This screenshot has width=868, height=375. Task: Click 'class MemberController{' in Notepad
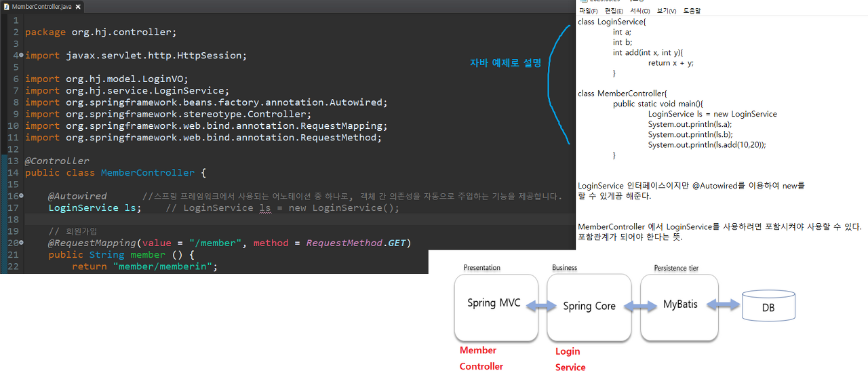coord(623,94)
